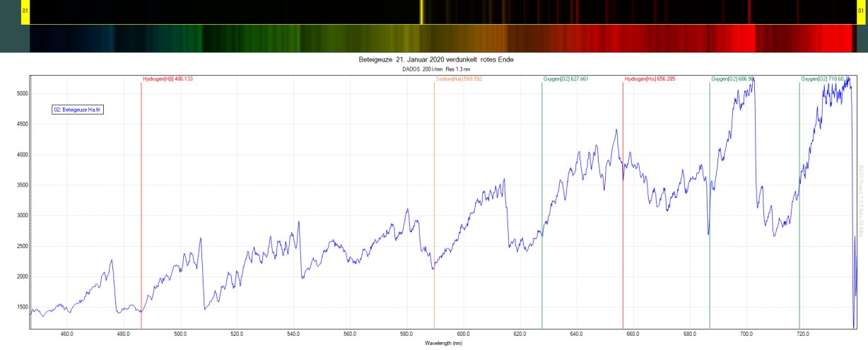Click the 600.0 tick on the wavelength axis
The height and width of the screenshot is (350, 868).
464,334
